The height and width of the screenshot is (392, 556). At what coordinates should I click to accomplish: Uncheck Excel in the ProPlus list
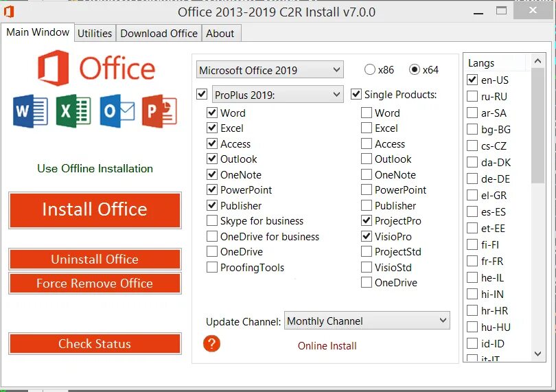tap(212, 128)
